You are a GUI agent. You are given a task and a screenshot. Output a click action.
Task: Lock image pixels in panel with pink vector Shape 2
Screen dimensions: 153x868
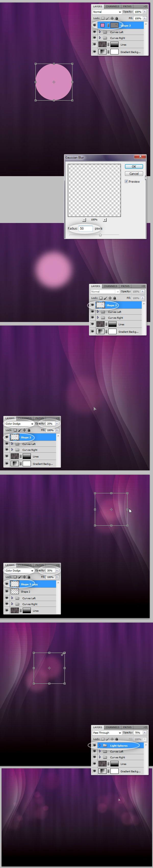click(x=107, y=18)
